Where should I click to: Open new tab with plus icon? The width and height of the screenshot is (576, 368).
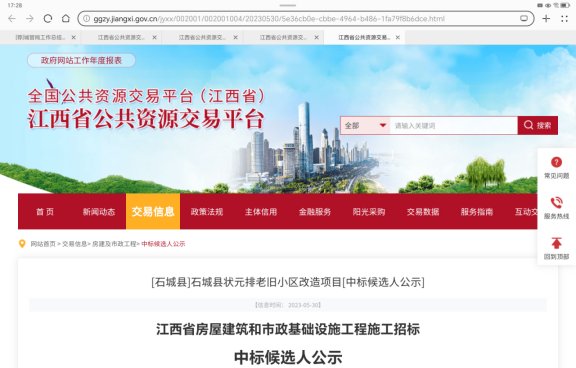546,18
